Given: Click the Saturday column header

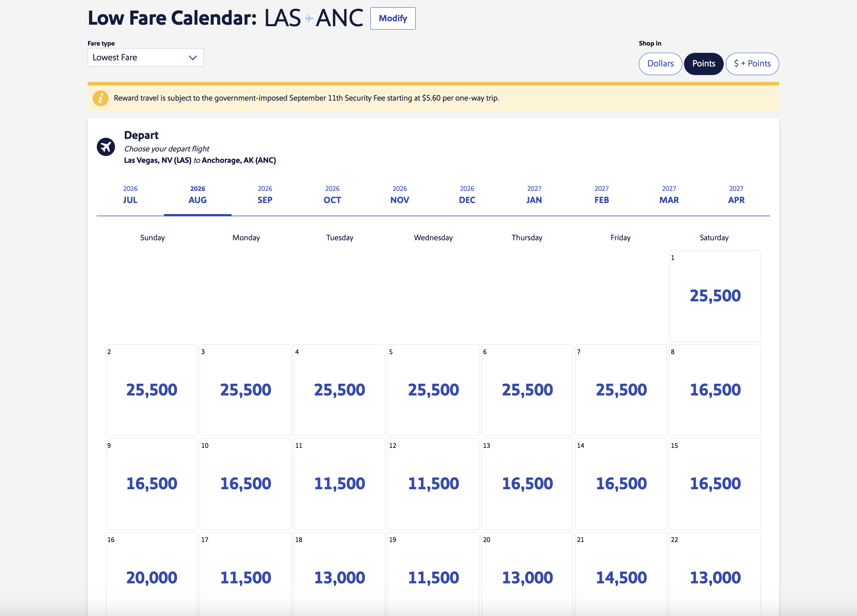Looking at the screenshot, I should [x=714, y=238].
